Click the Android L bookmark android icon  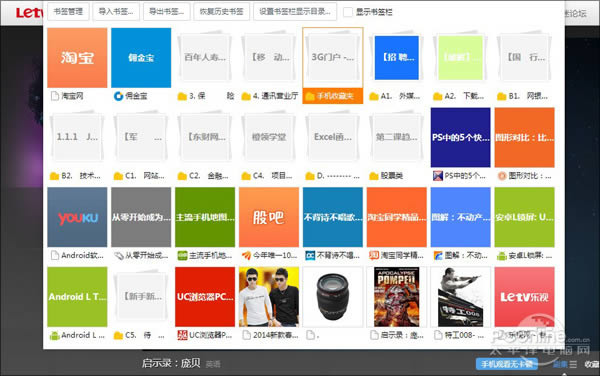click(x=55, y=335)
